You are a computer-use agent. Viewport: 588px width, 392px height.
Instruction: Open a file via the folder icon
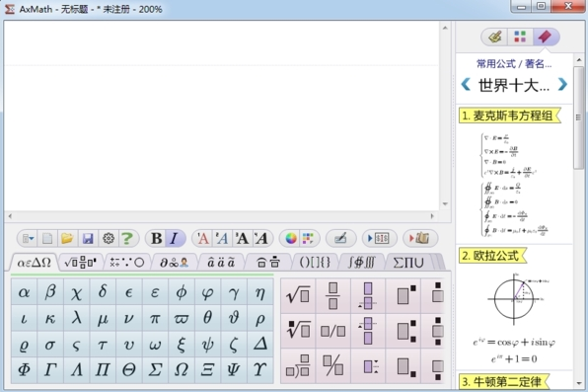tap(67, 238)
